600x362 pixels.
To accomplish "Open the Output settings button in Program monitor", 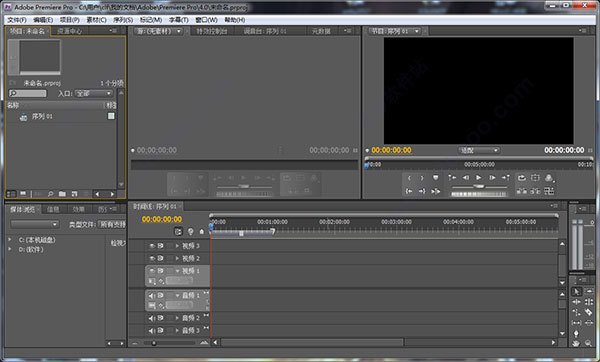I will pos(549,178).
